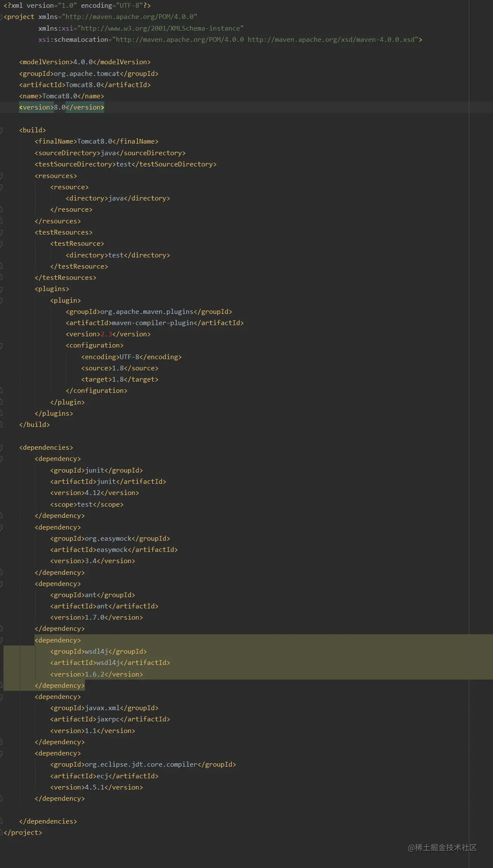Click groupId org.apache.tomcat line
Viewport: 493px width, 868px height.
89,74
